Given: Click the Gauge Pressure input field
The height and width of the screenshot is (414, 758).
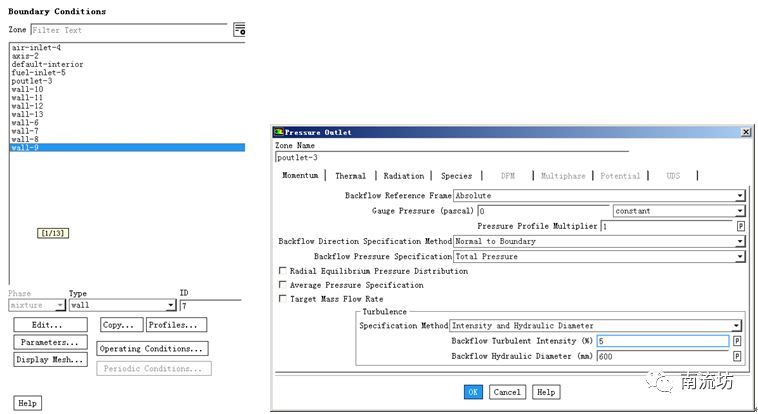Looking at the screenshot, I should click(x=543, y=211).
